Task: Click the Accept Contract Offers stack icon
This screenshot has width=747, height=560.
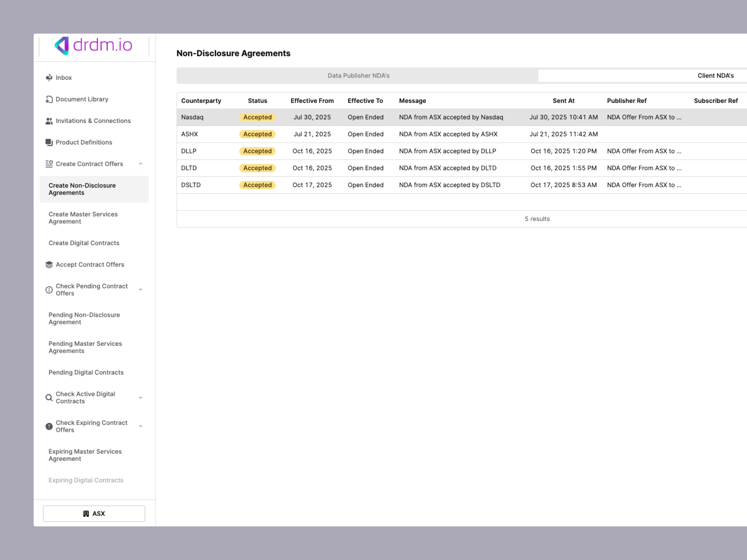Action: tap(49, 265)
